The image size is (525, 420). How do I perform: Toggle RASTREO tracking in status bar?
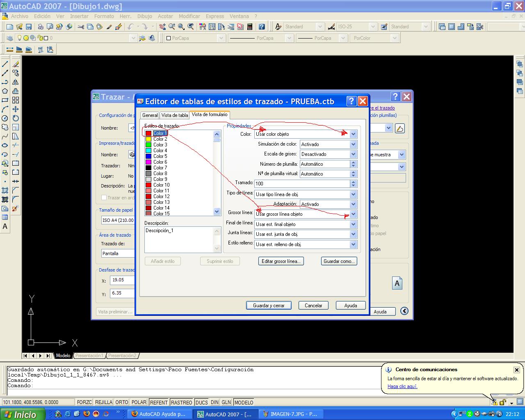pyautogui.click(x=181, y=402)
